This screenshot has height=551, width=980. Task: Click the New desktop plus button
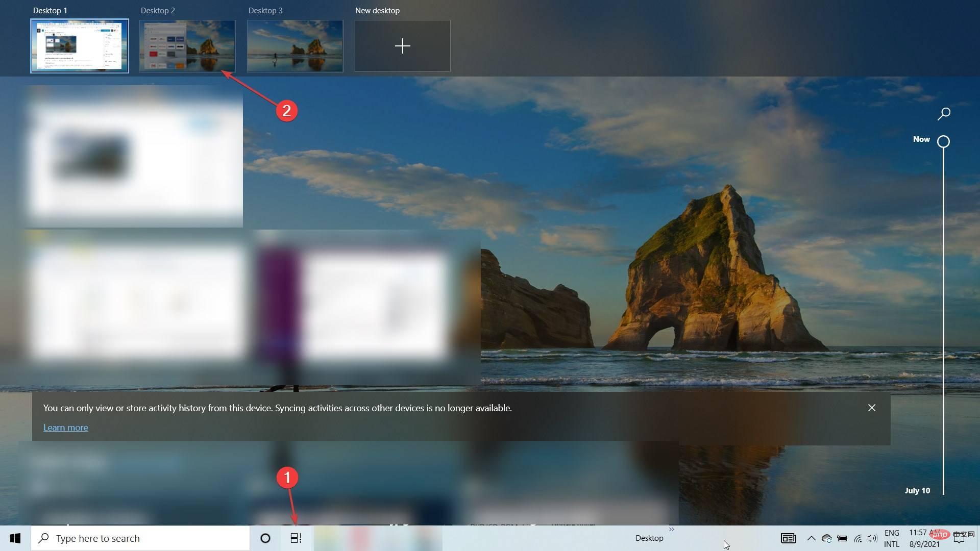point(402,46)
